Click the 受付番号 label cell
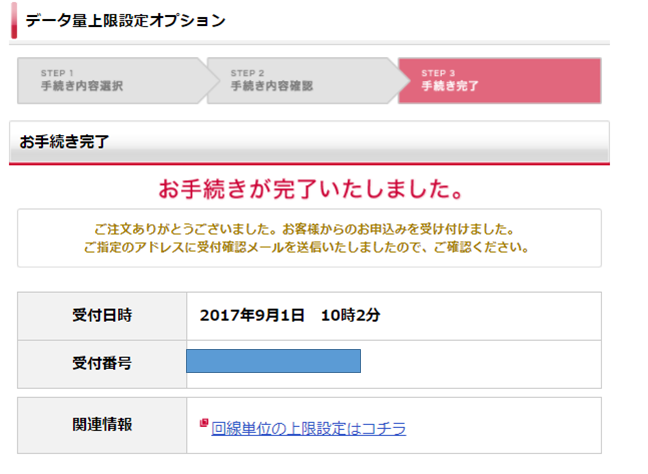Screen dimensions: 648x474 tap(102, 364)
